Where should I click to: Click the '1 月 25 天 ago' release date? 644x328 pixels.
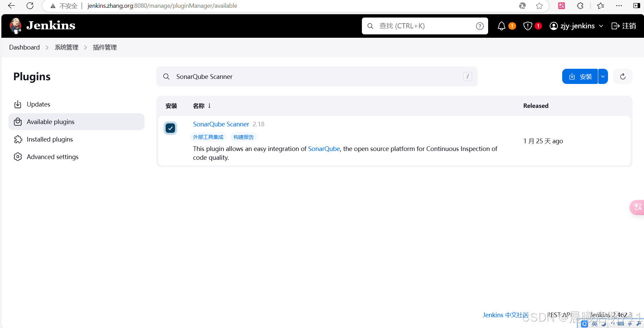coord(543,141)
